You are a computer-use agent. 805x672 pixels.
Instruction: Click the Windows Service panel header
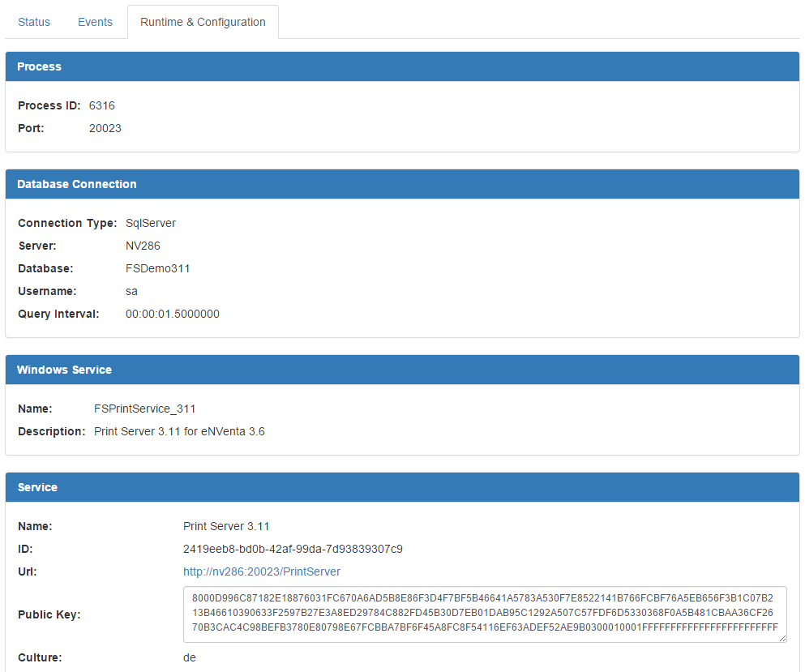point(402,370)
